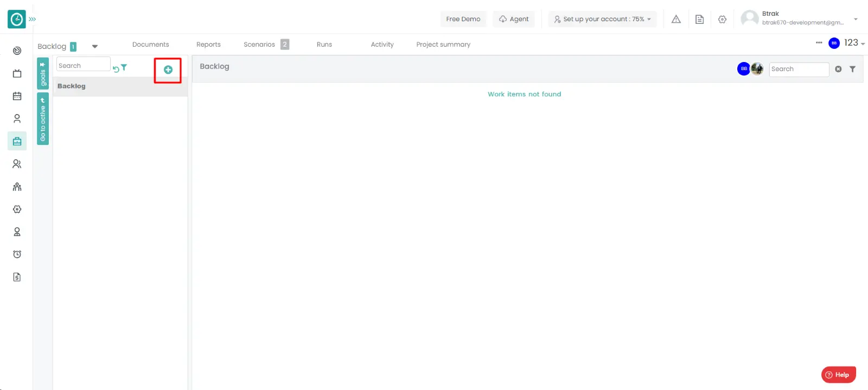
Task: Expand the Backlog dropdown arrow
Action: [x=95, y=46]
